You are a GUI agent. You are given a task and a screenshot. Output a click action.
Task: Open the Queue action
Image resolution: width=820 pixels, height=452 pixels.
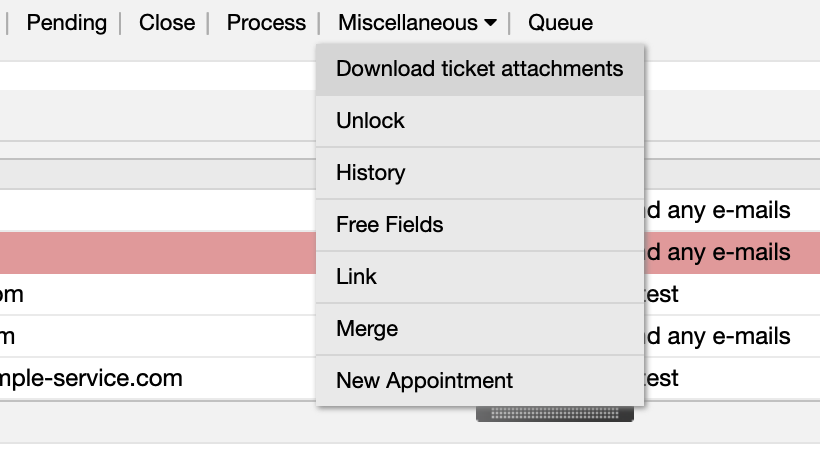coord(560,23)
